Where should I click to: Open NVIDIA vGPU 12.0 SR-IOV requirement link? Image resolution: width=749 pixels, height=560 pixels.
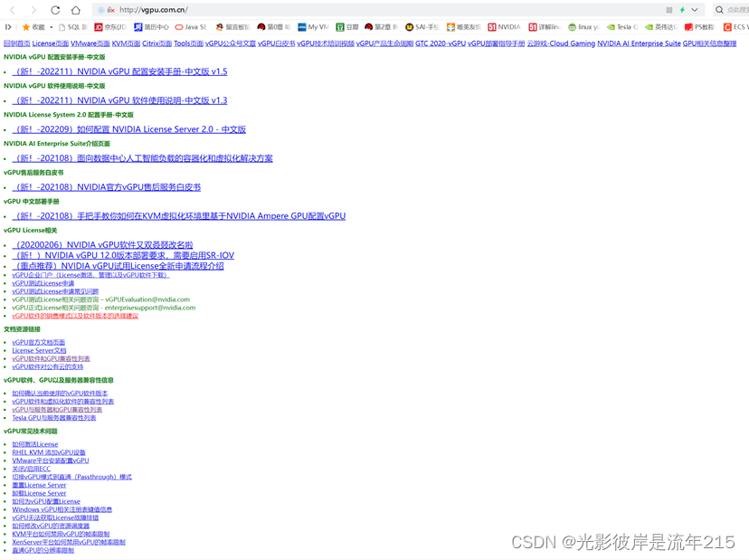click(123, 255)
